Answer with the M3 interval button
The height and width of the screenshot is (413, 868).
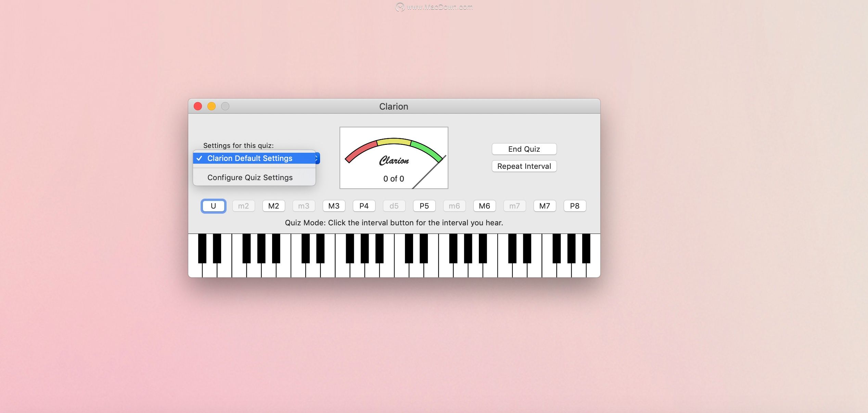334,206
